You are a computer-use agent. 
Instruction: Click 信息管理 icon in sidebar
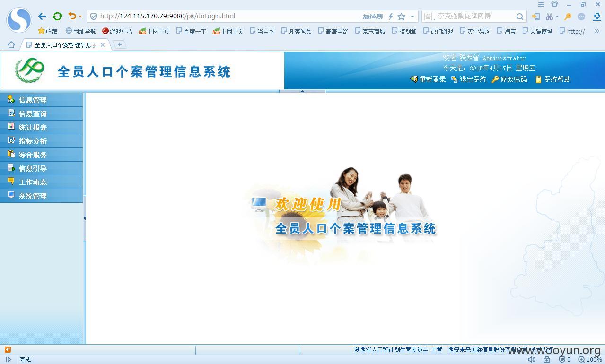point(11,99)
